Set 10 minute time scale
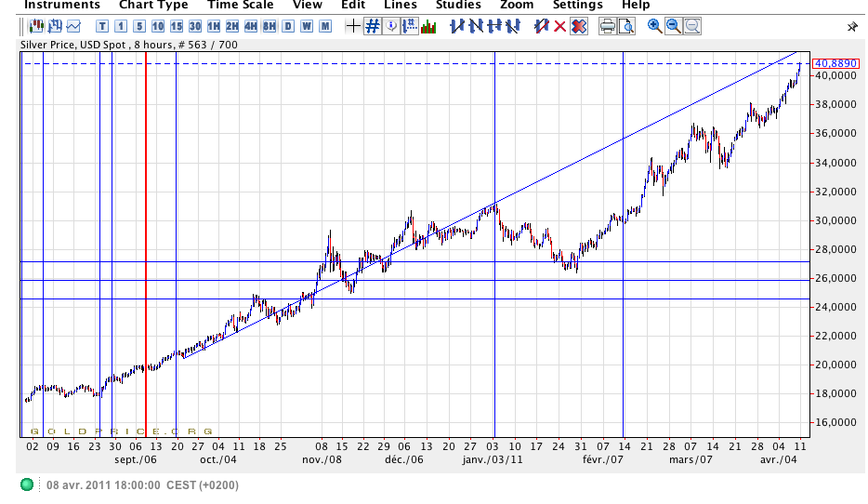This screenshot has width=868, height=504. pos(158,26)
